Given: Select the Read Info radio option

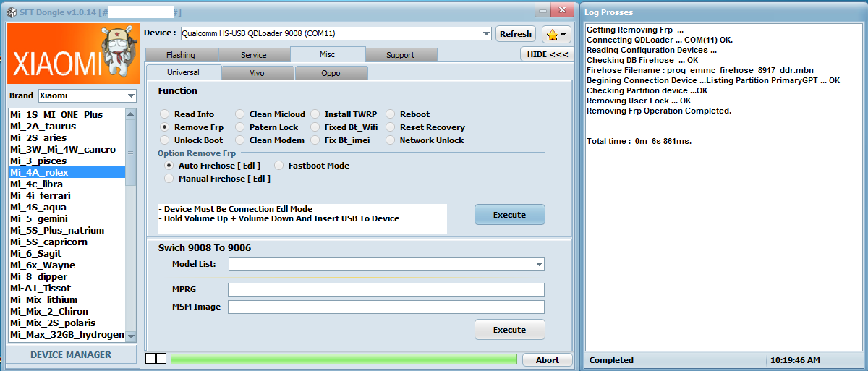Looking at the screenshot, I should tap(187, 114).
